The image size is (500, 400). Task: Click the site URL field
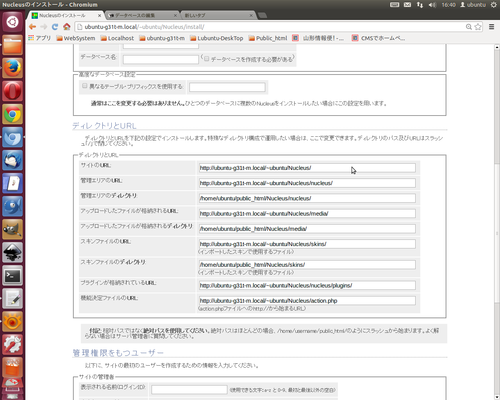click(307, 168)
